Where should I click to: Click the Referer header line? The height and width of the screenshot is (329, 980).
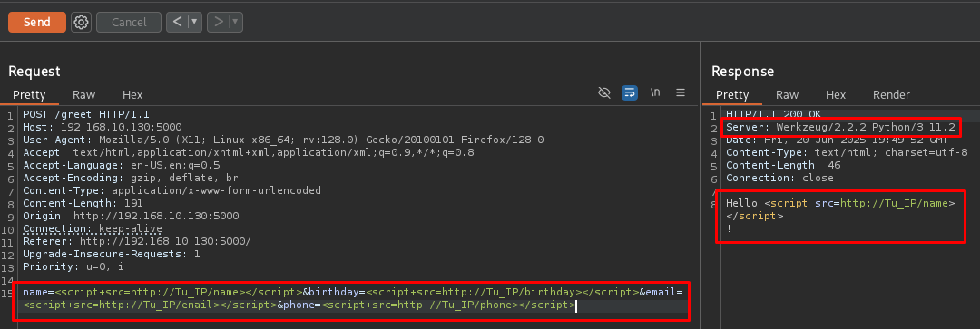(x=137, y=242)
